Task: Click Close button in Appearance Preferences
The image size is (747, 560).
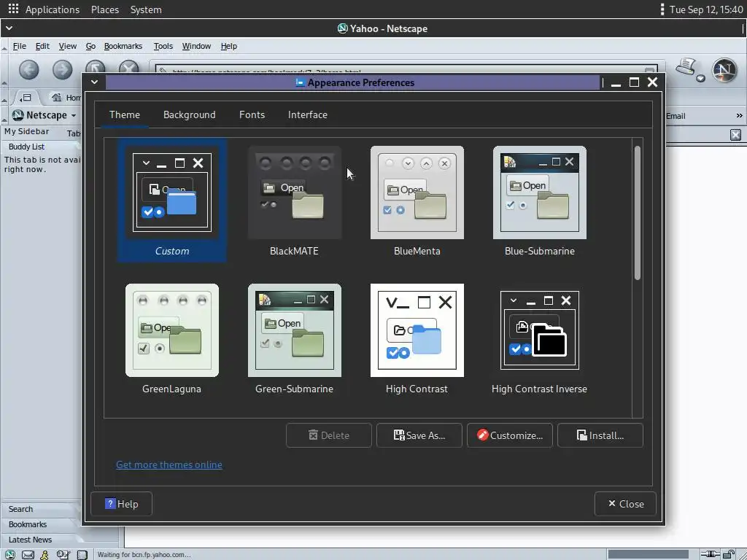Action: click(x=625, y=504)
